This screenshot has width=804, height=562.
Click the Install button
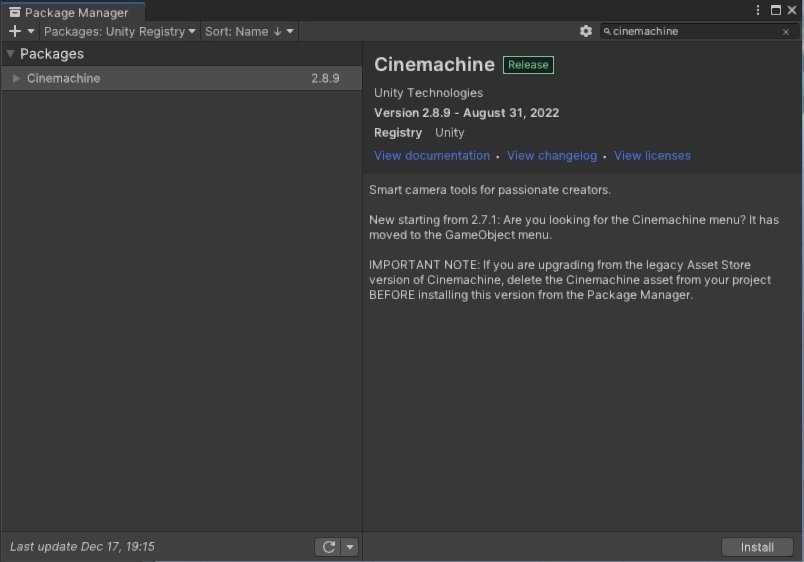coord(757,547)
